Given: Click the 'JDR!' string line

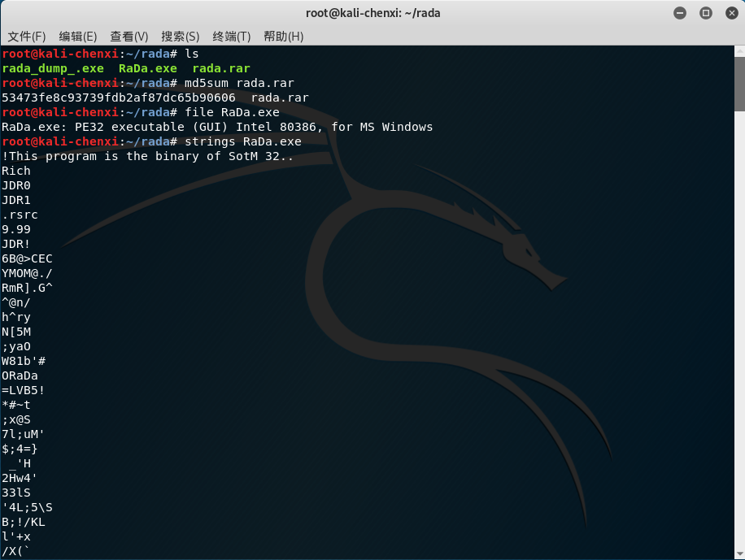Looking at the screenshot, I should click(x=16, y=244).
